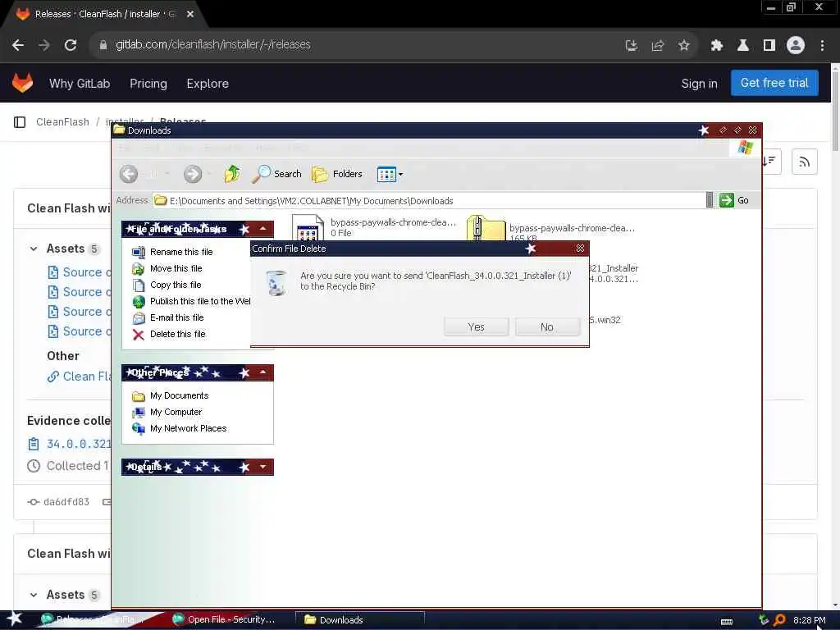Confirm deletion with the Yes button
840x630 pixels.
476,326
